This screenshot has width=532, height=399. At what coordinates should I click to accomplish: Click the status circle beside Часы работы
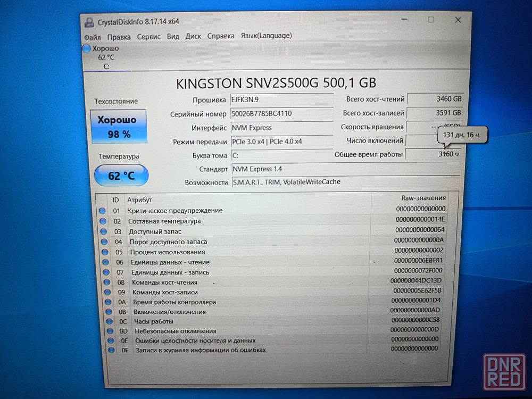click(x=108, y=321)
